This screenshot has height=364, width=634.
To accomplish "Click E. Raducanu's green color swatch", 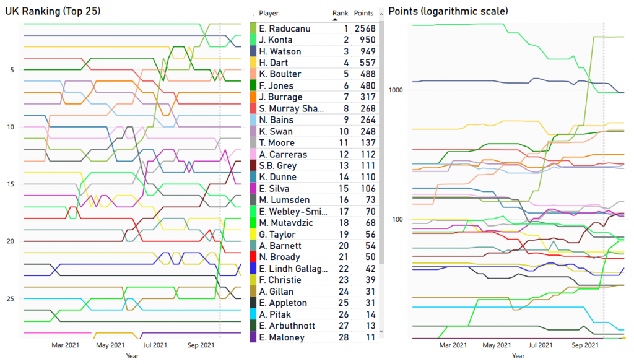I will click(x=253, y=28).
